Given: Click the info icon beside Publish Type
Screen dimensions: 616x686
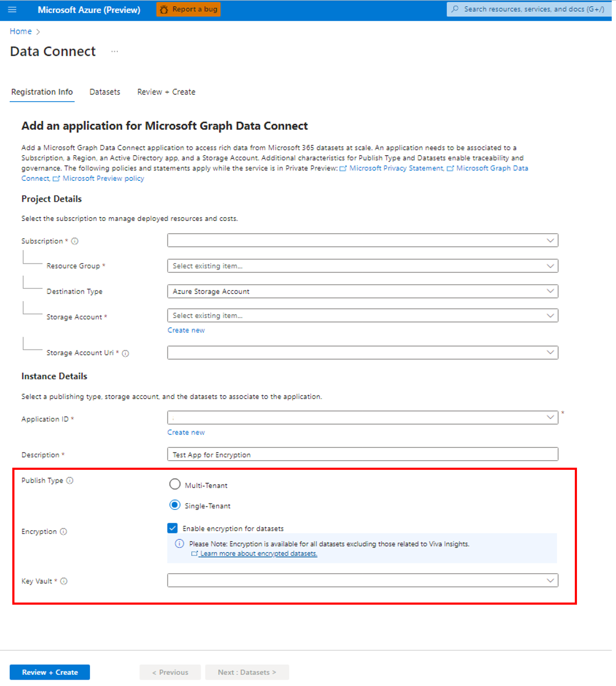Looking at the screenshot, I should (70, 481).
